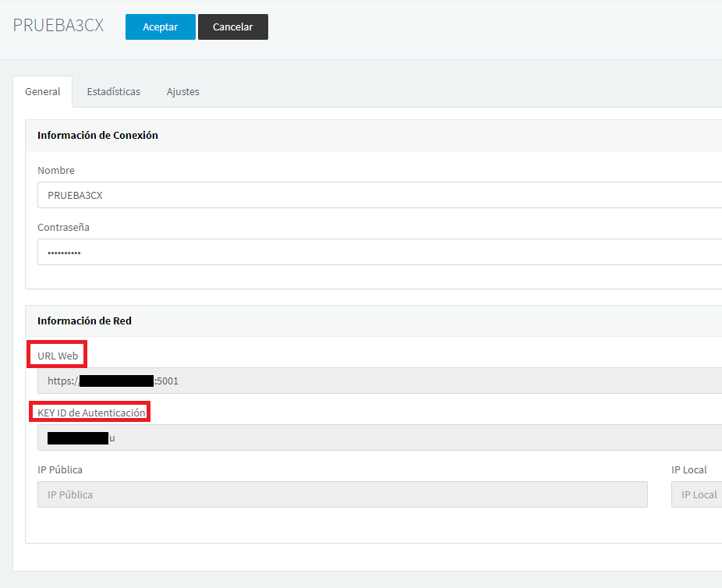Focus the Nombre field containing PRUEBA3CX

(380, 195)
